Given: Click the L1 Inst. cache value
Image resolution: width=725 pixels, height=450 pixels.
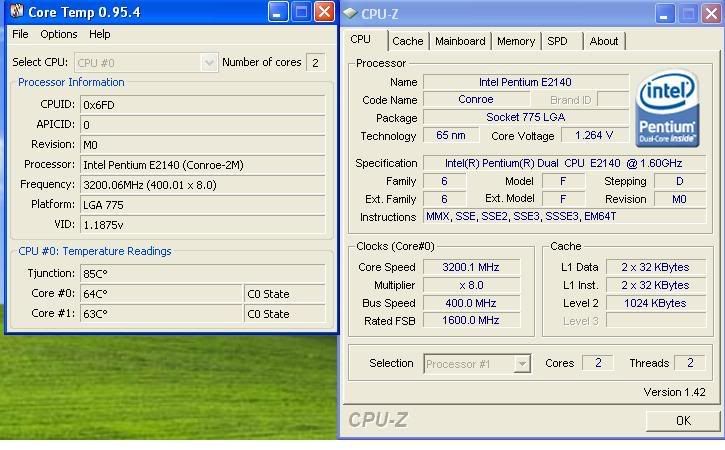Looking at the screenshot, I should (x=656, y=285).
